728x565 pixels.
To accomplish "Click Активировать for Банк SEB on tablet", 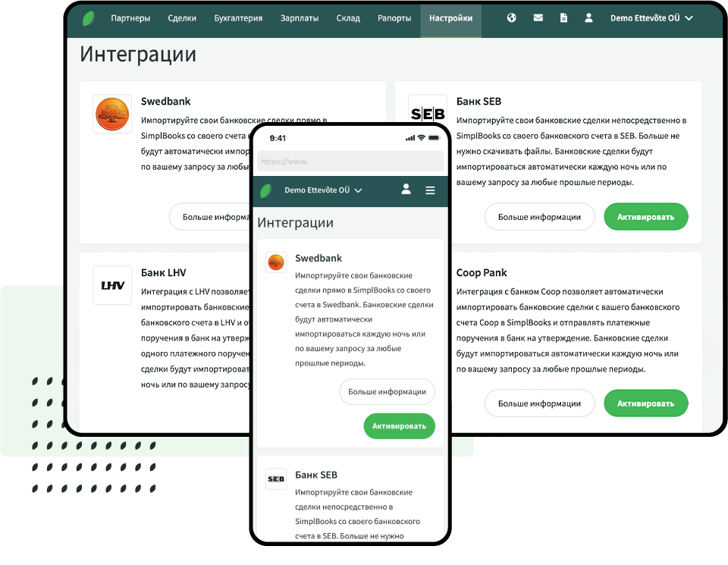I will click(646, 217).
